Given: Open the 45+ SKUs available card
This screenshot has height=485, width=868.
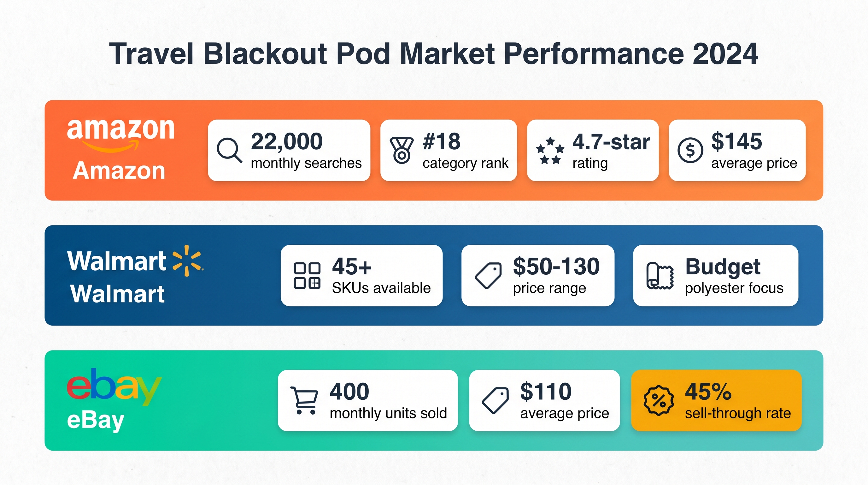Looking at the screenshot, I should click(x=361, y=276).
